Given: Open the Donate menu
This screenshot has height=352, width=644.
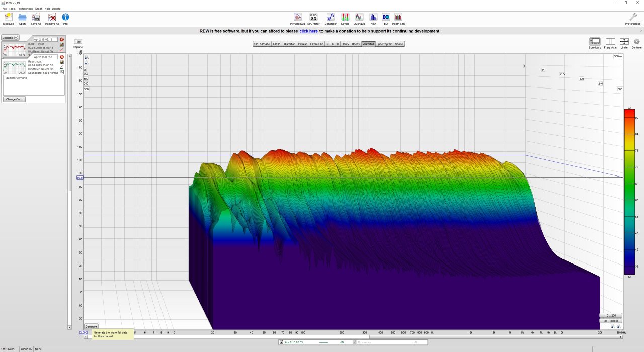Looking at the screenshot, I should tap(56, 9).
